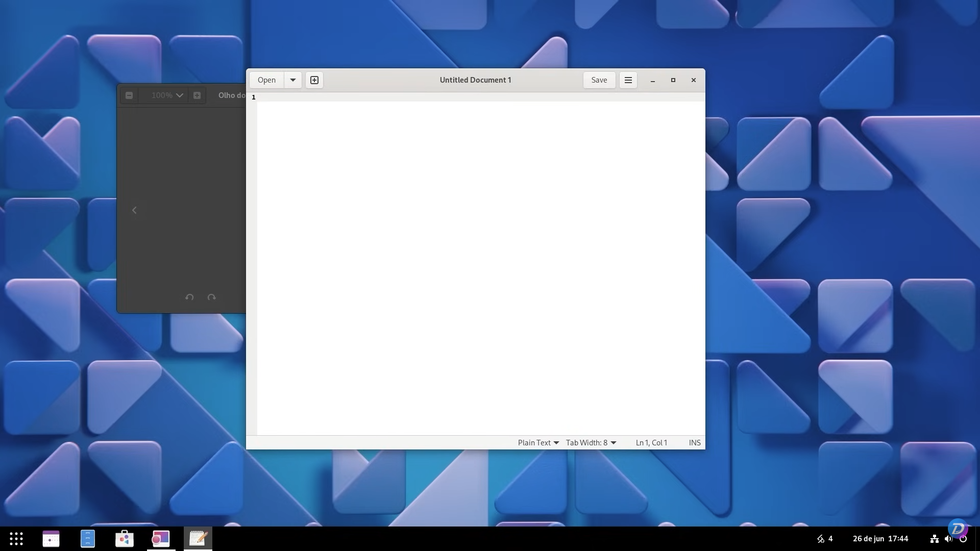Image resolution: width=980 pixels, height=551 pixels.
Task: Save the untitled document
Action: click(599, 80)
